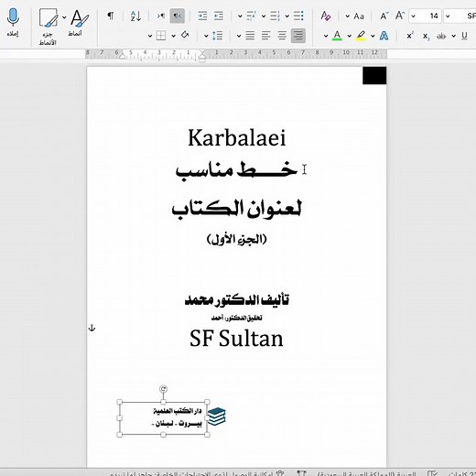Click the black square at page corner

coord(374,75)
